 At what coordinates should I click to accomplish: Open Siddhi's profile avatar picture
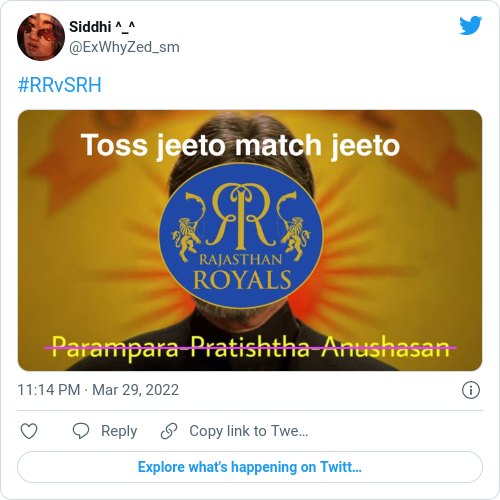coord(41,37)
